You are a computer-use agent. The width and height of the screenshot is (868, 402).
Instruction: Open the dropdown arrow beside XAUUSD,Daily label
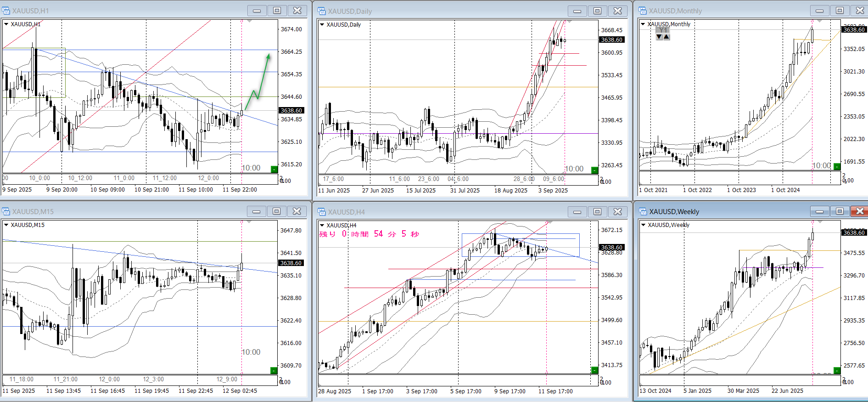322,25
